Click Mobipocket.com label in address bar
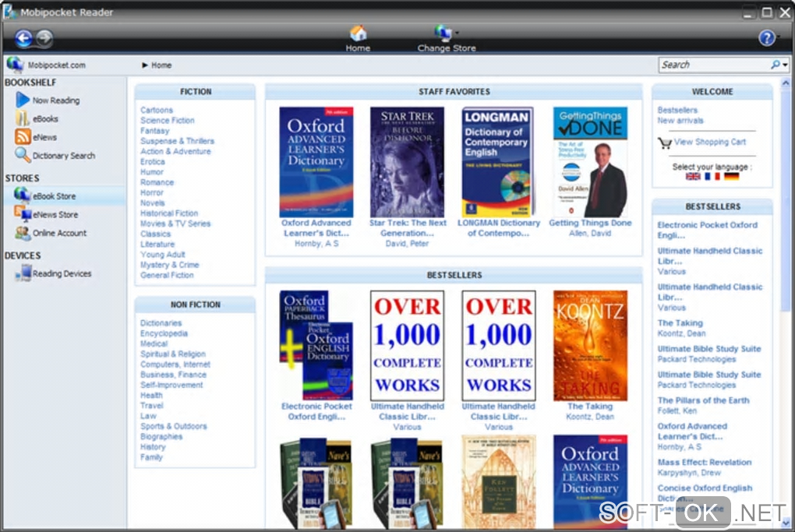Image resolution: width=795 pixels, height=532 pixels. tap(56, 65)
